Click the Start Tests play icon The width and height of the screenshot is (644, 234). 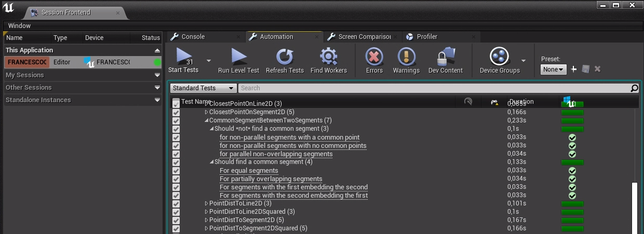(x=184, y=57)
